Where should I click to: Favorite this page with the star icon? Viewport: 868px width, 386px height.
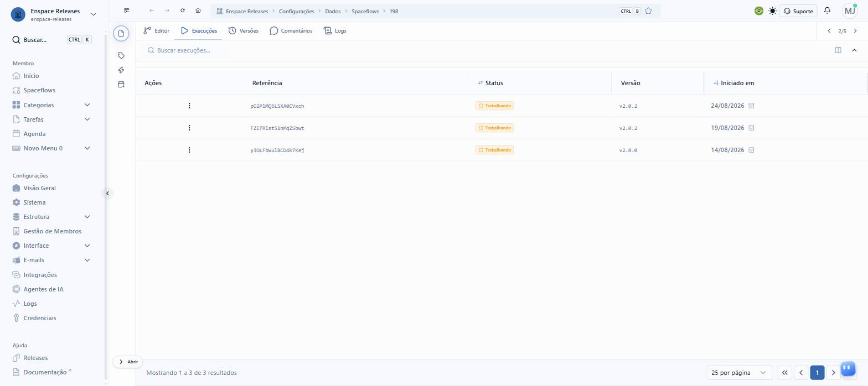coord(648,11)
